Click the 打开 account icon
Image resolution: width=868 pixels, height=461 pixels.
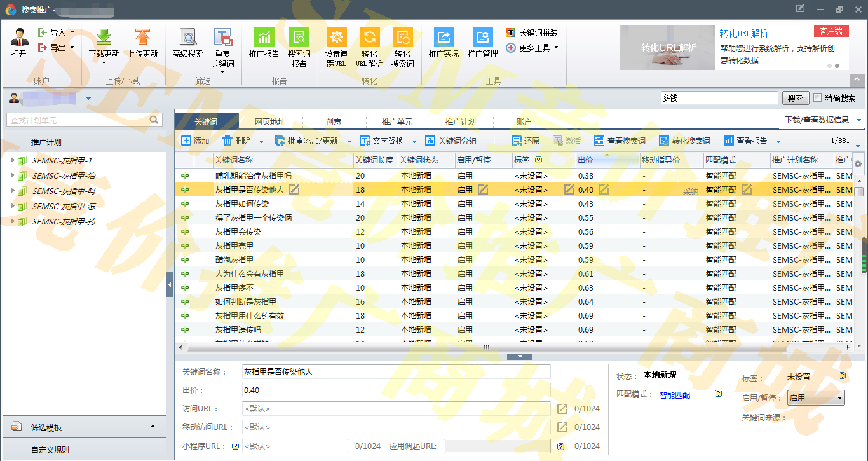click(x=19, y=39)
